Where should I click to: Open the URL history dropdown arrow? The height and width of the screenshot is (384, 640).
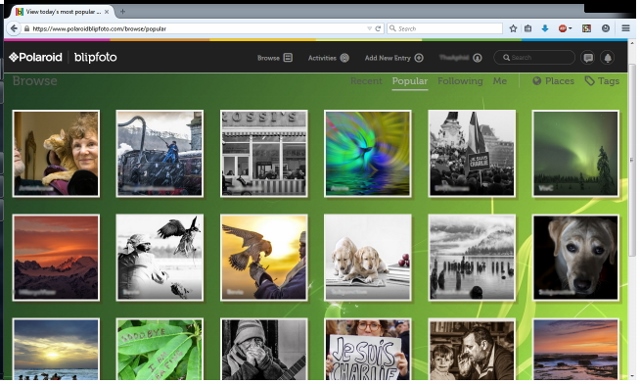(x=369, y=29)
